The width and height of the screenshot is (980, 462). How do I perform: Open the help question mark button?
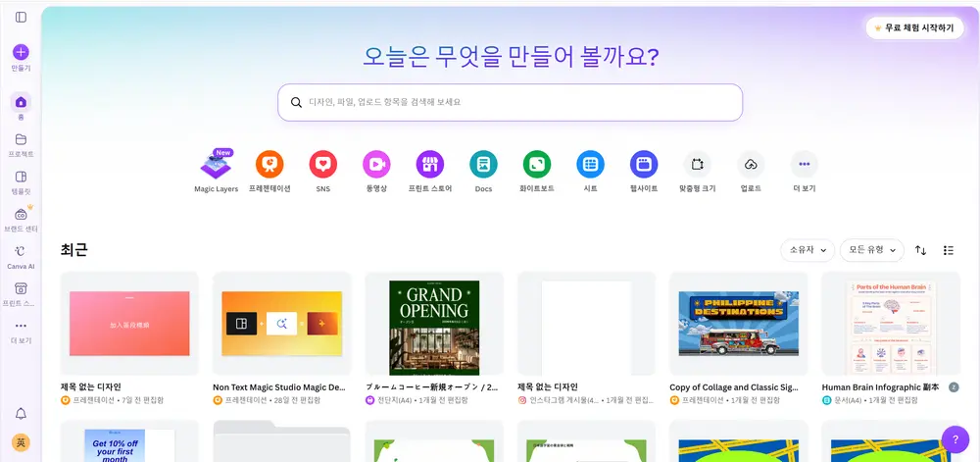point(955,439)
